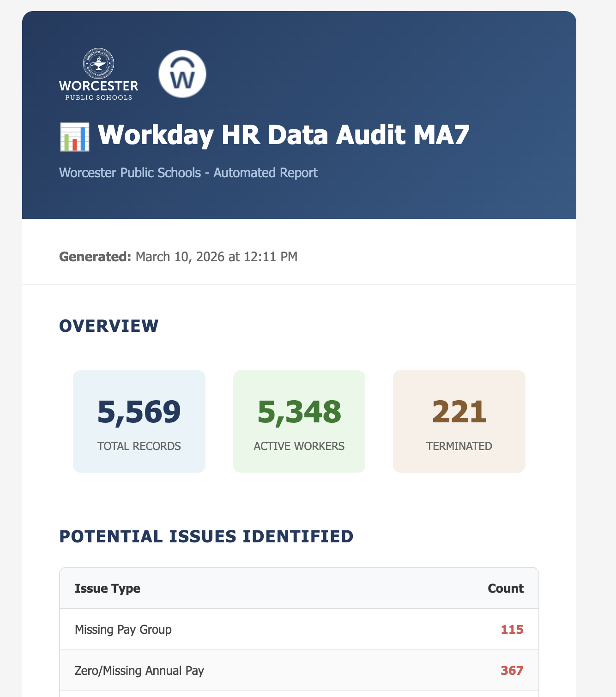Viewport: 616px width, 697px height.
Task: Click the OVERVIEW section heading
Action: pos(108,326)
